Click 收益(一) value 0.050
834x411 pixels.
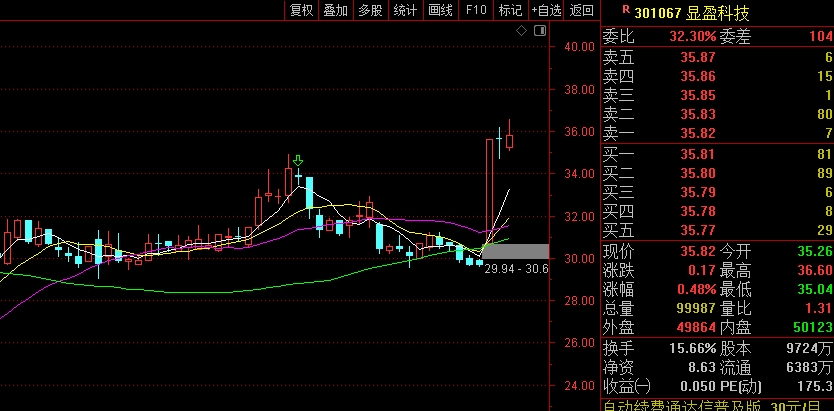coord(698,387)
